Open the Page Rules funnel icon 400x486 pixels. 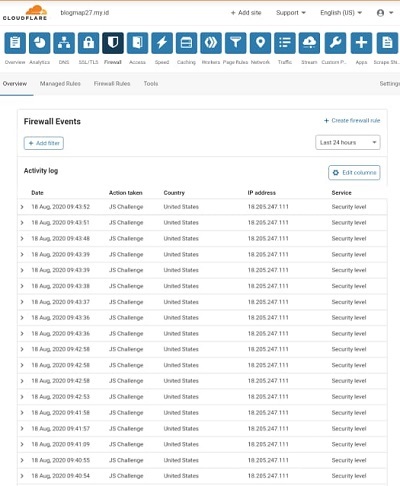click(236, 43)
